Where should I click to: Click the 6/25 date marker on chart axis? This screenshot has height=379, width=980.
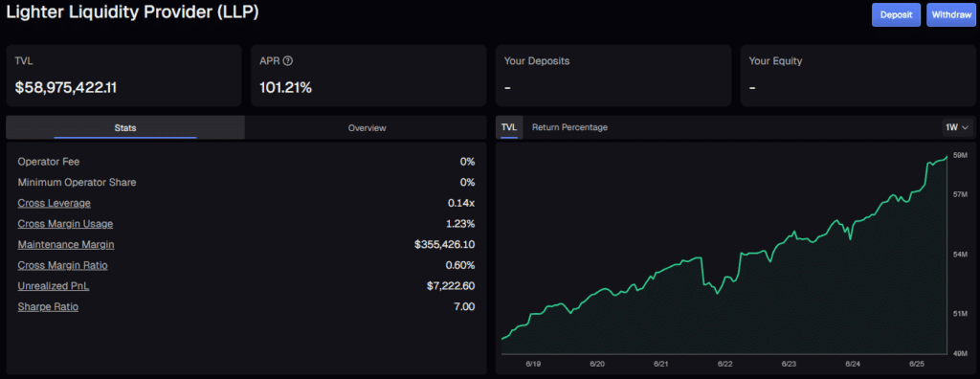[917, 364]
